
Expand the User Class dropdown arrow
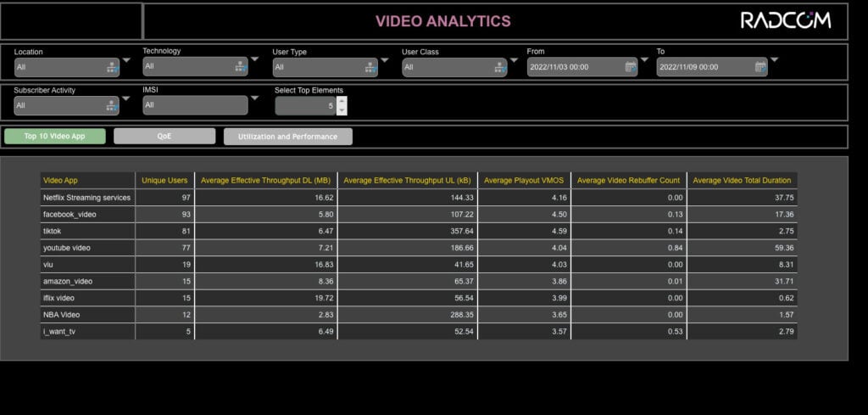[x=514, y=60]
